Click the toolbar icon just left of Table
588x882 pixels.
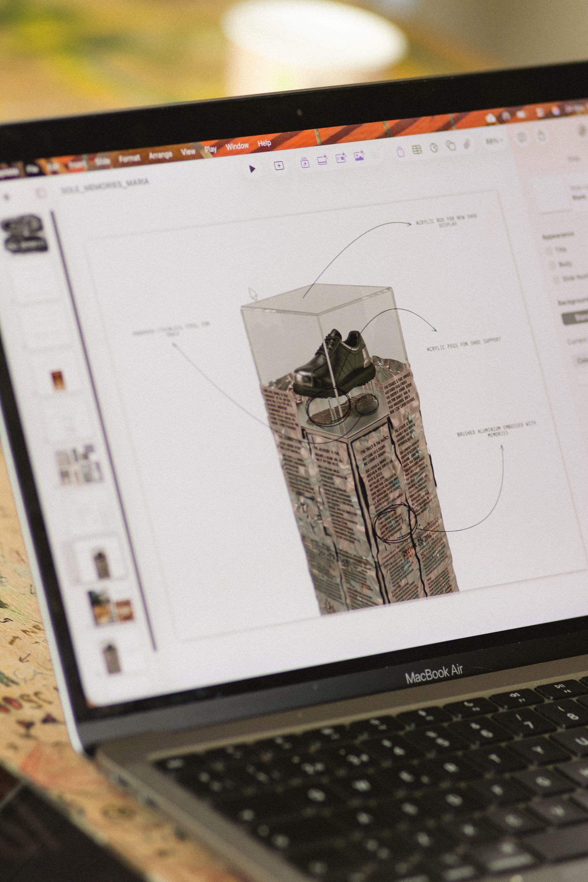pos(400,151)
